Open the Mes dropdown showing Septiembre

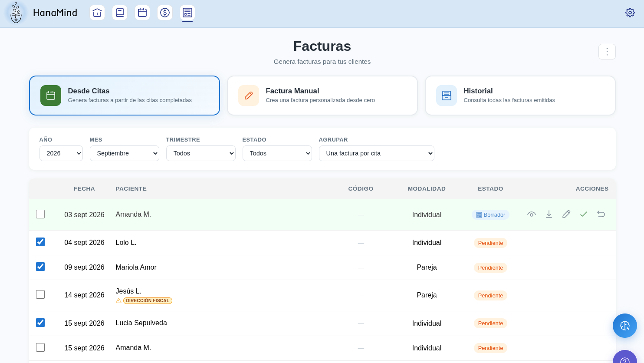(125, 153)
